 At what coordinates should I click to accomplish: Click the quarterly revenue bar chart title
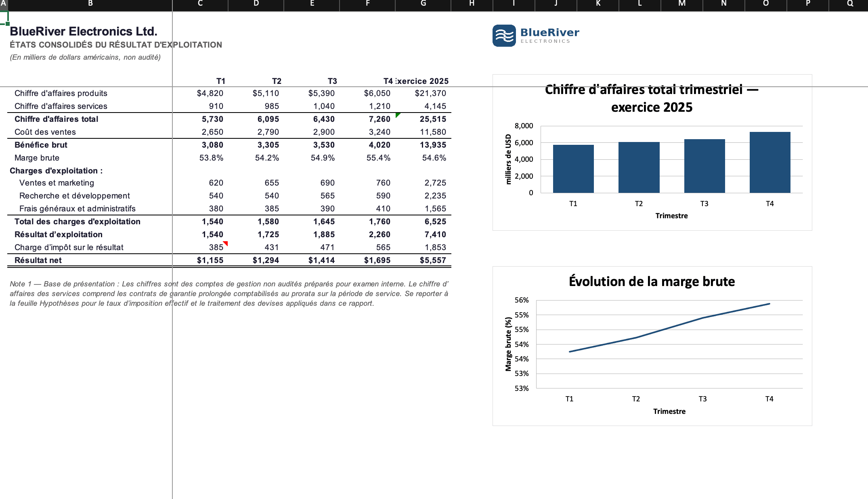pos(652,98)
